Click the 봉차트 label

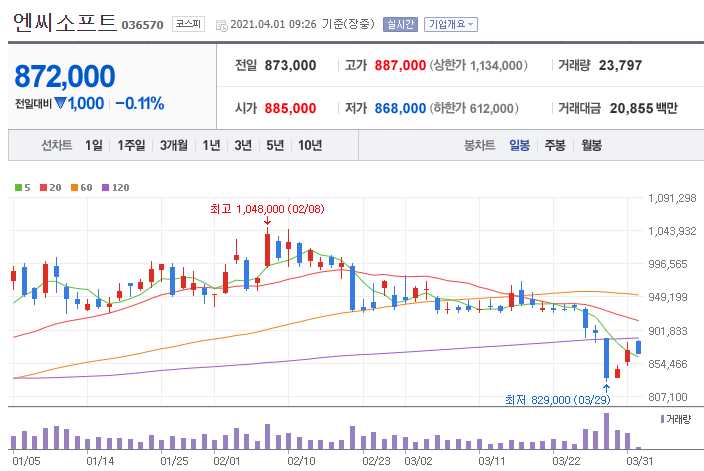point(480,145)
